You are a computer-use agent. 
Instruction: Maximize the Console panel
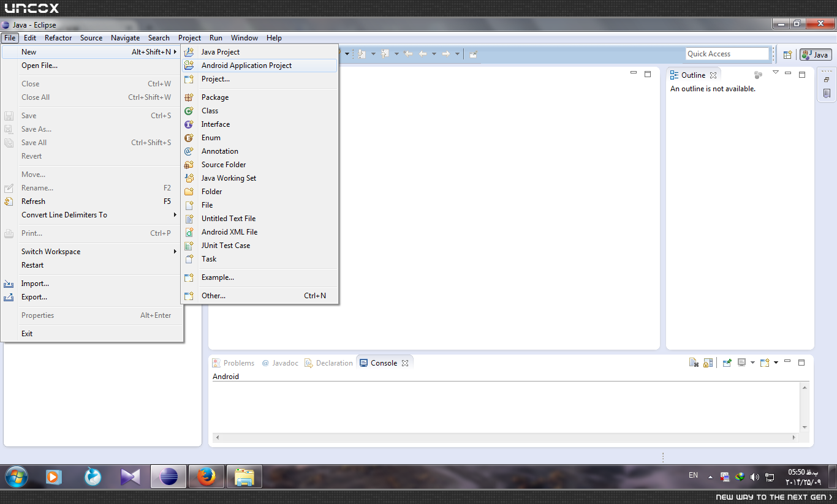[x=801, y=363]
